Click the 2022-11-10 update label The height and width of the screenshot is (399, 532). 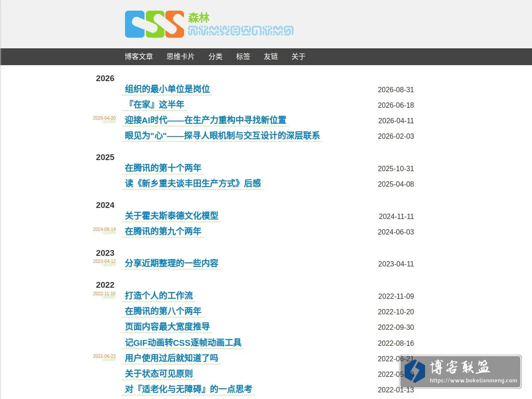[104, 294]
